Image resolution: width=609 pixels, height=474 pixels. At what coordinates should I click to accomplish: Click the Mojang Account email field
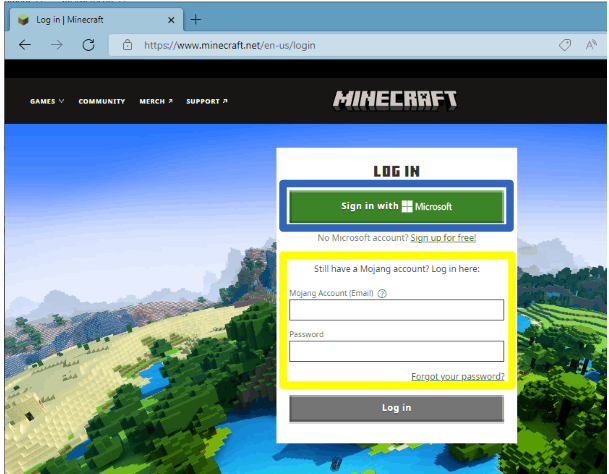tap(396, 310)
